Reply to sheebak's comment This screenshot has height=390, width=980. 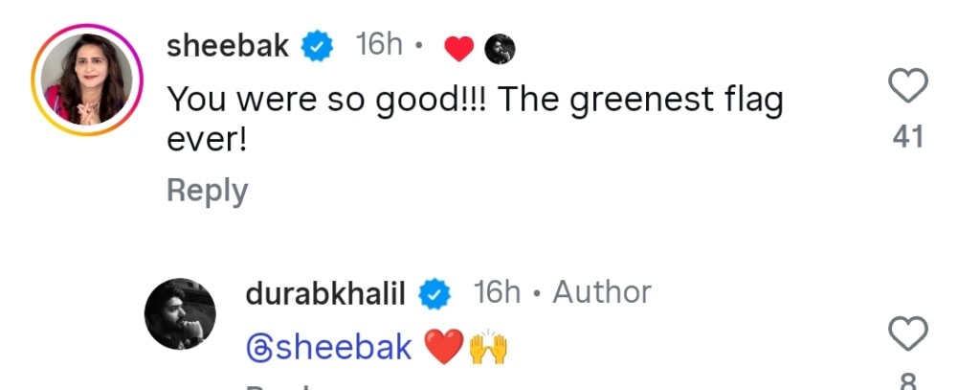207,190
